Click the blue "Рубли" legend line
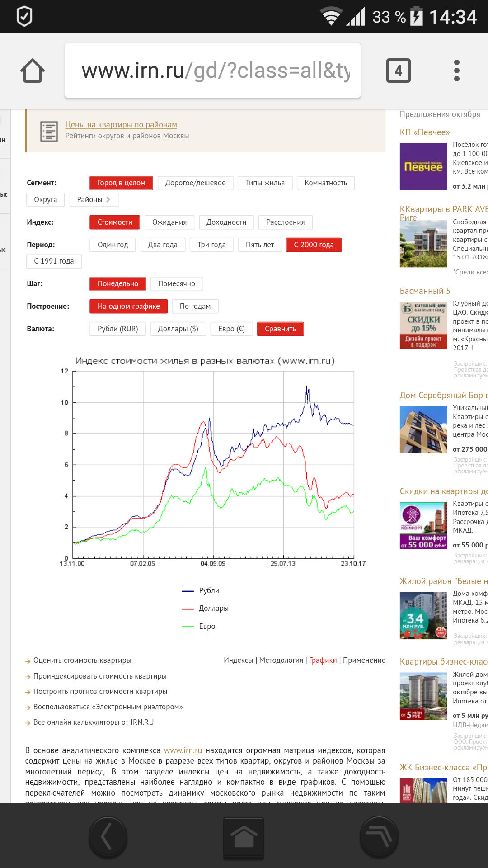Viewport: 488px width, 868px height. pyautogui.click(x=188, y=591)
